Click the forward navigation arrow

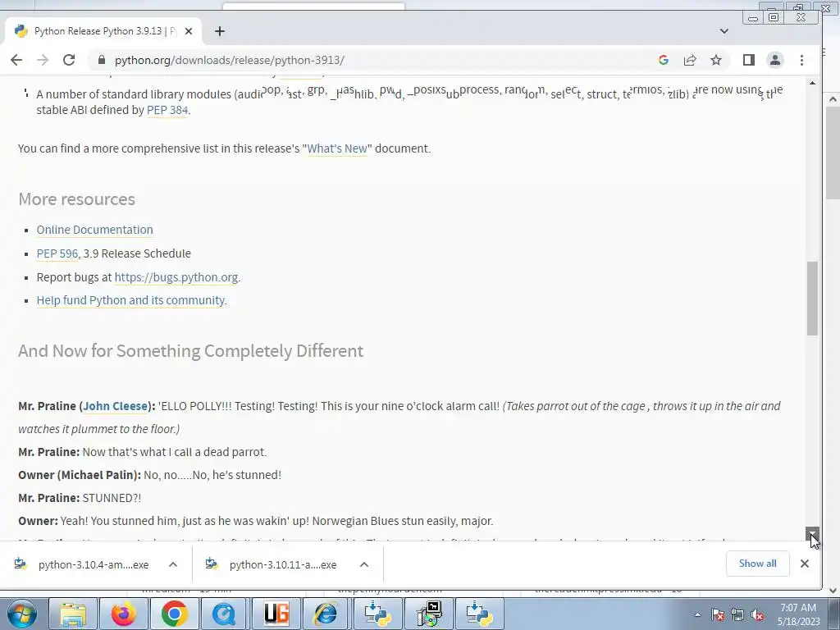[x=43, y=60]
